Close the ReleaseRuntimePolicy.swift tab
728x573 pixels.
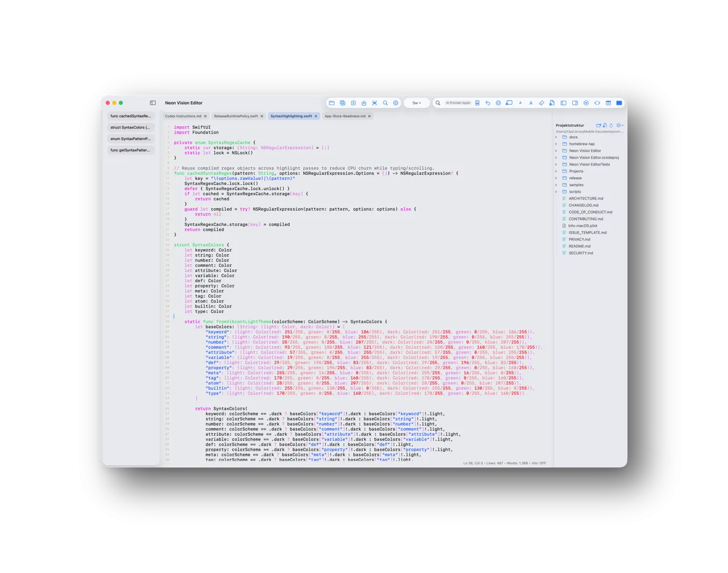[x=262, y=116]
